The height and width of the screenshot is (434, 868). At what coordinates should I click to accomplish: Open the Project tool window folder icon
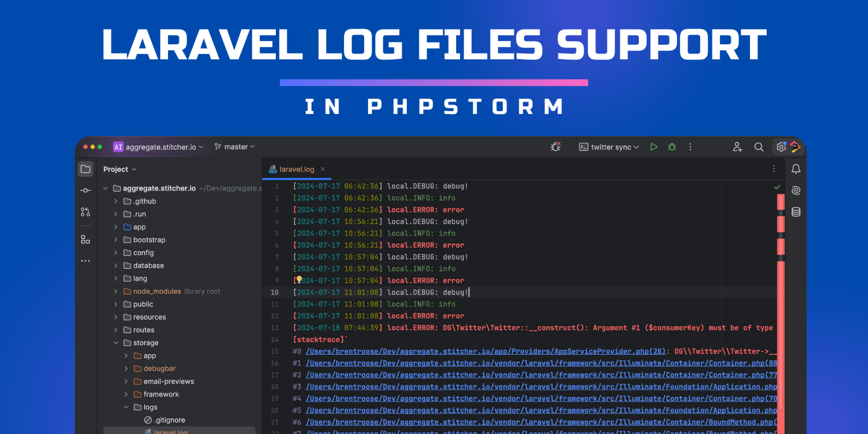(x=85, y=169)
